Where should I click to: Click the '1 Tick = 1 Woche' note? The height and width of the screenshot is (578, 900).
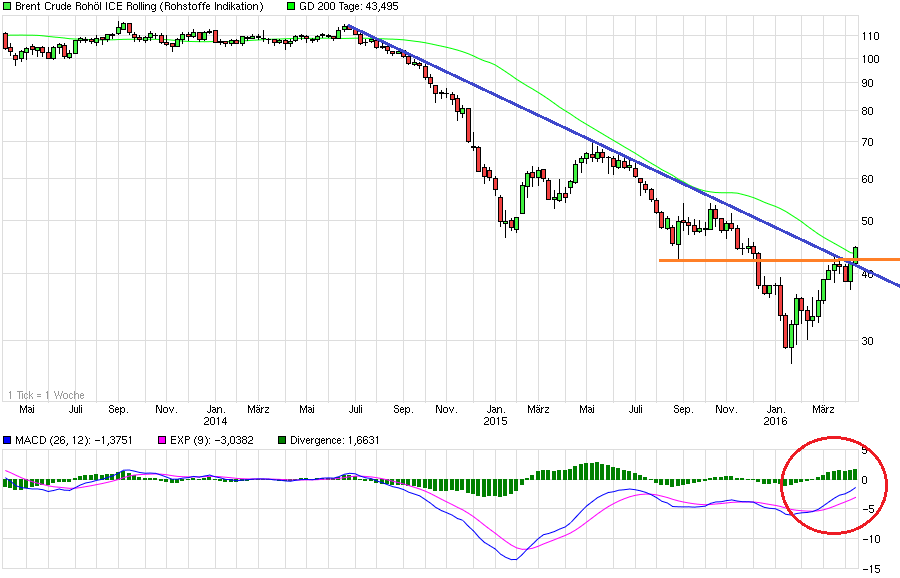coord(46,395)
